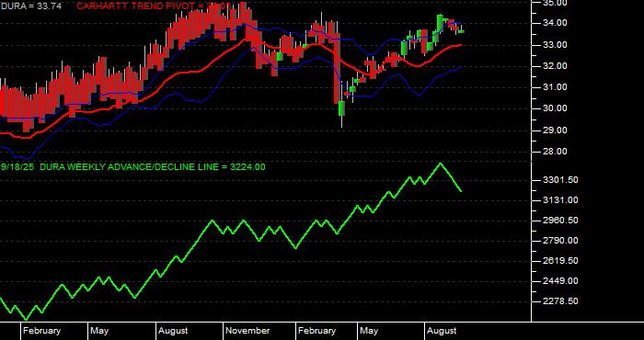The height and width of the screenshot is (340, 644).
Task: Select the red CARHARTT TREND PIVOT label
Action: coord(154,6)
